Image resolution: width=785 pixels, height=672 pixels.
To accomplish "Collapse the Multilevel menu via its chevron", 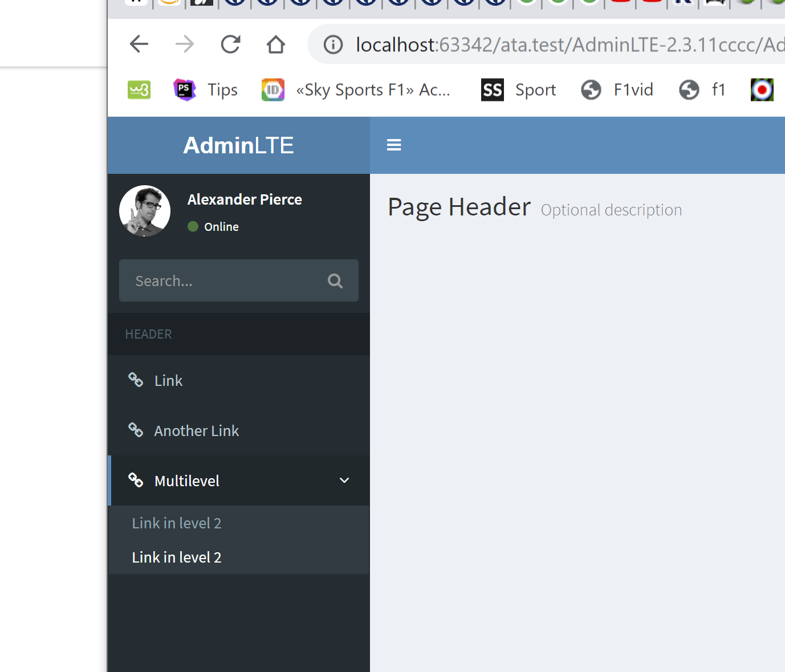I will pyautogui.click(x=344, y=480).
